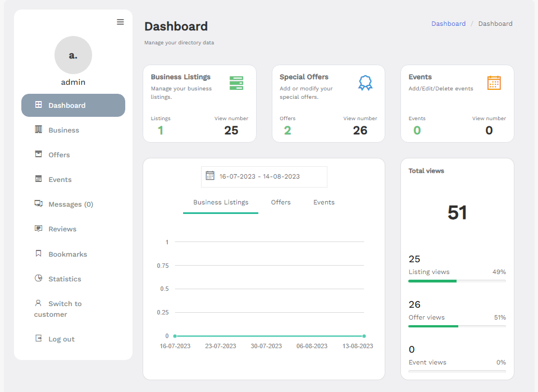Click the Bookmarks icon in sidebar

click(x=38, y=253)
